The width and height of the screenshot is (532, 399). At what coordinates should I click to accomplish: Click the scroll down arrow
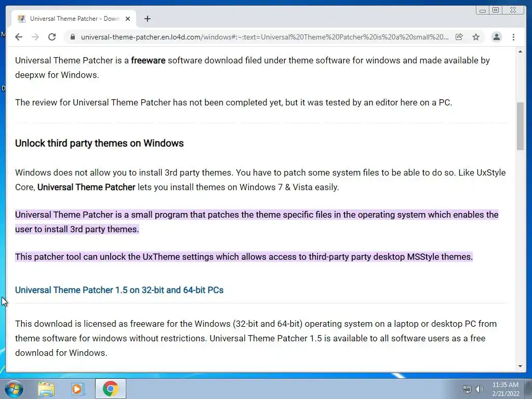pyautogui.click(x=520, y=366)
